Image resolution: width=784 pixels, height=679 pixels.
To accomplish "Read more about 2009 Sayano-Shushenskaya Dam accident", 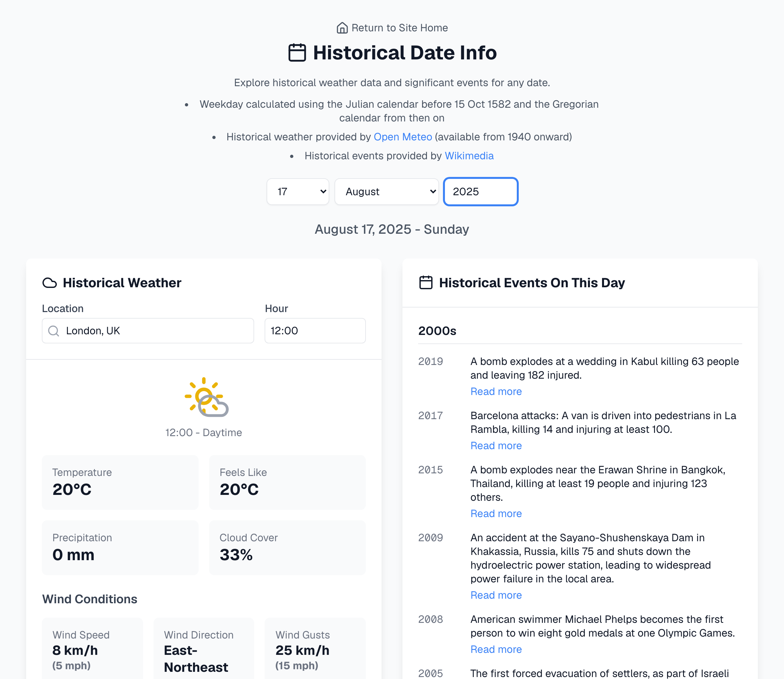I will click(496, 595).
